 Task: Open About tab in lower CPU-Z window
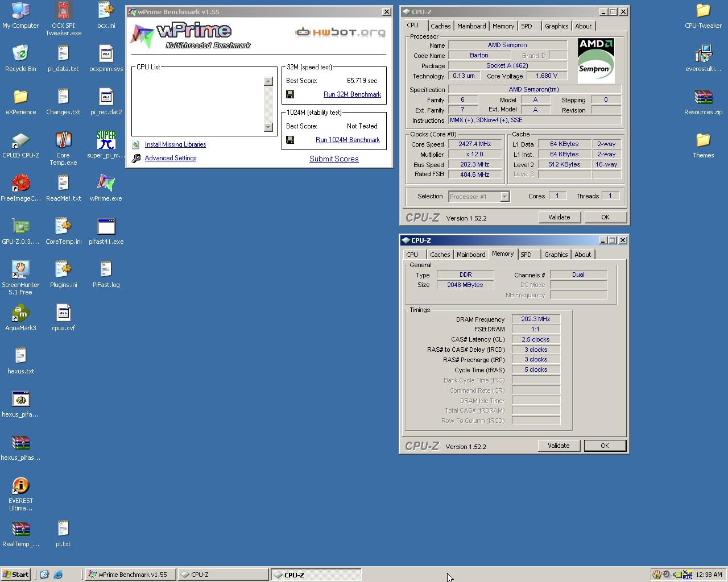click(582, 255)
